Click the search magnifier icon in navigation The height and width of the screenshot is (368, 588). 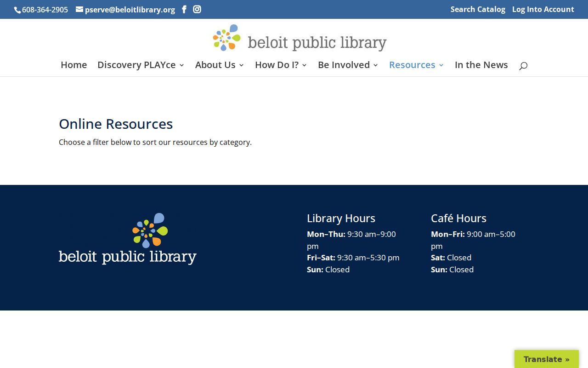coord(523,66)
